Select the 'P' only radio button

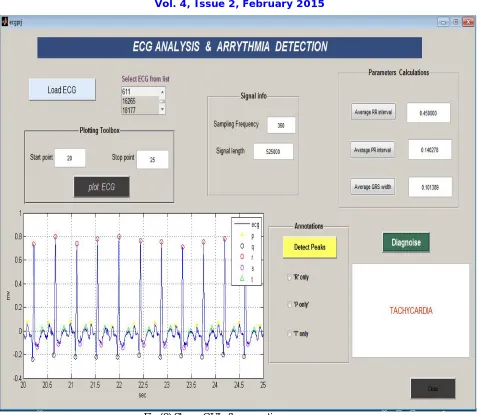click(289, 305)
